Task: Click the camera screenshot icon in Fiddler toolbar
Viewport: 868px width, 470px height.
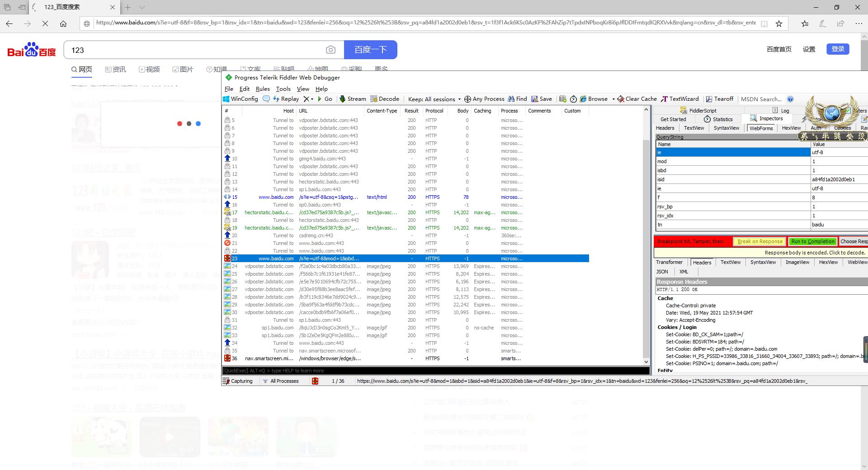Action: [562, 99]
